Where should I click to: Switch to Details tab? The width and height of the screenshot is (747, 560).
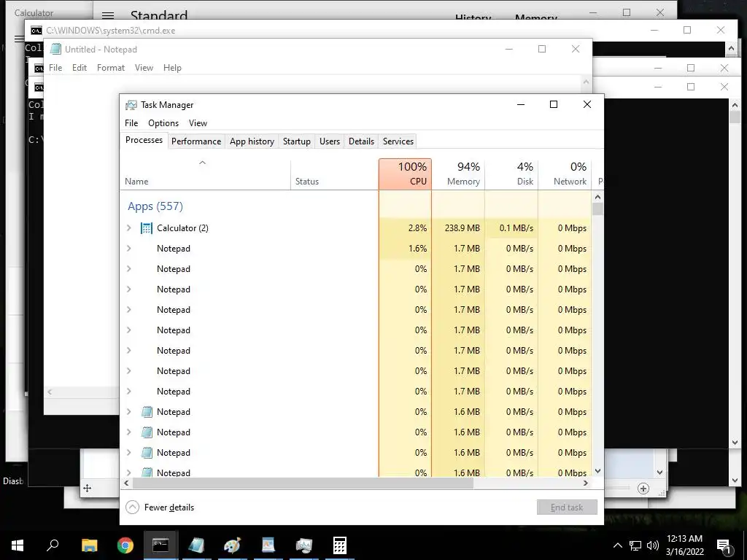[361, 141]
